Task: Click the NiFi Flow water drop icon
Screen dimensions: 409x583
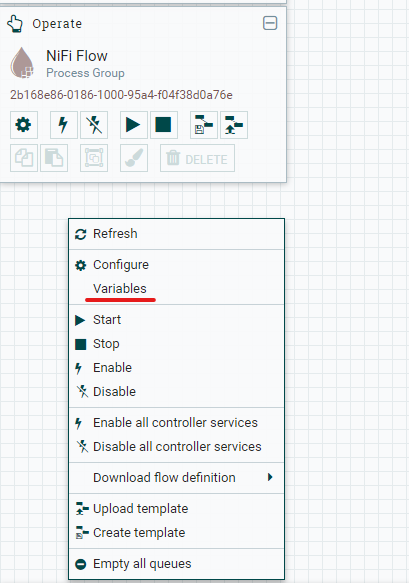Action: [22, 62]
